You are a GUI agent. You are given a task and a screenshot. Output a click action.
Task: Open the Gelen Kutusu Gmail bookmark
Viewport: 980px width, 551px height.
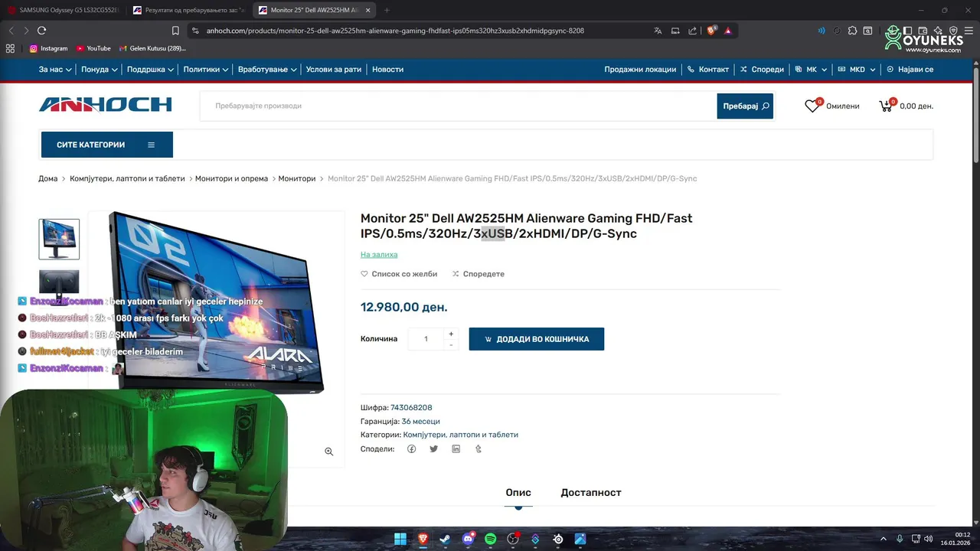[x=152, y=48]
